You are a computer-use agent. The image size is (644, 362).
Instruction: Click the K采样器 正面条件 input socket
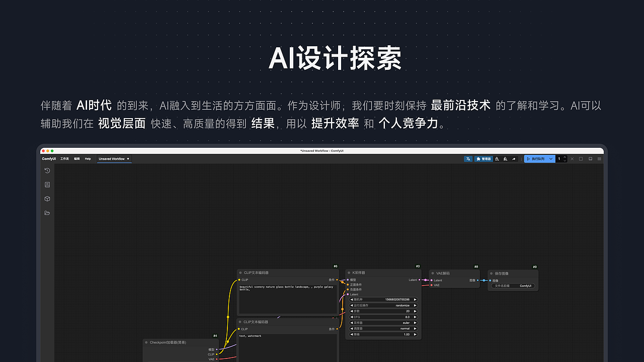point(348,285)
